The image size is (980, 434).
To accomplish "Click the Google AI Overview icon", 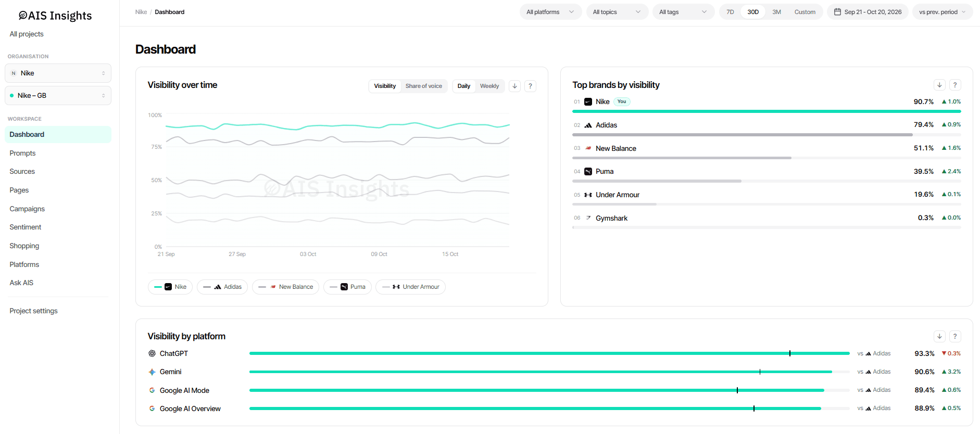I will tap(152, 409).
